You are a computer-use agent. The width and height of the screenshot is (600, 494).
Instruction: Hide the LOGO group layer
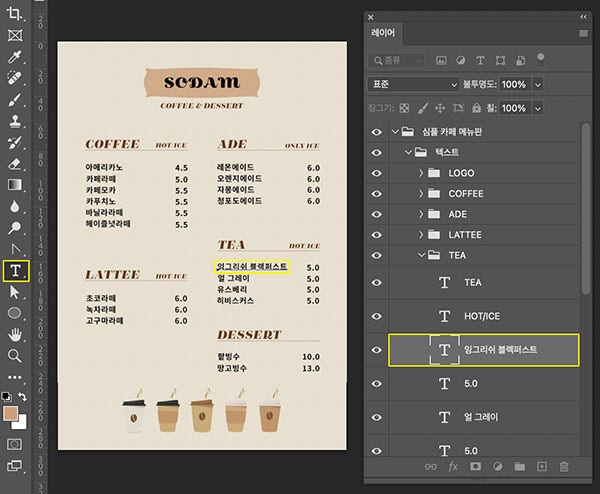377,173
